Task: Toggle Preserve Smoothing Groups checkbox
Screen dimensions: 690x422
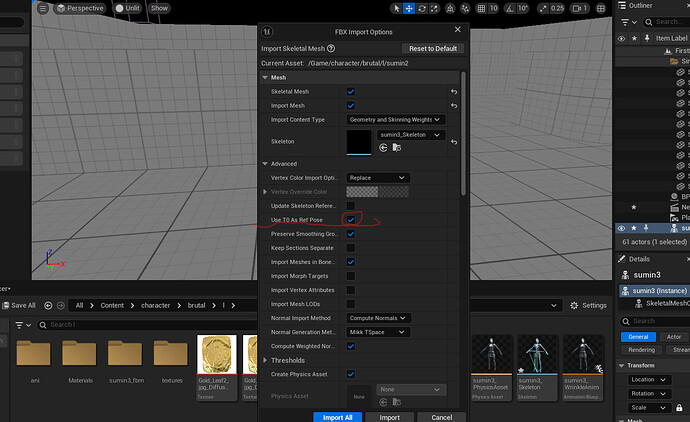Action: pos(351,234)
